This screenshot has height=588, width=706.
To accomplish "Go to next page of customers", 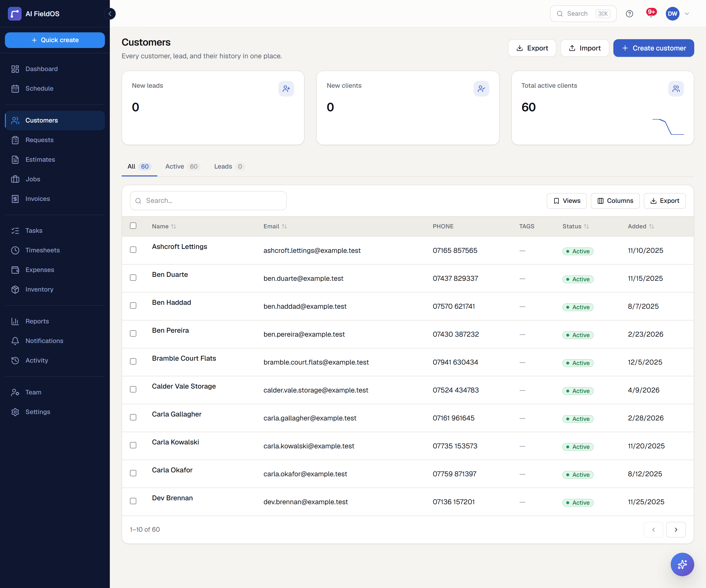I will [x=676, y=529].
